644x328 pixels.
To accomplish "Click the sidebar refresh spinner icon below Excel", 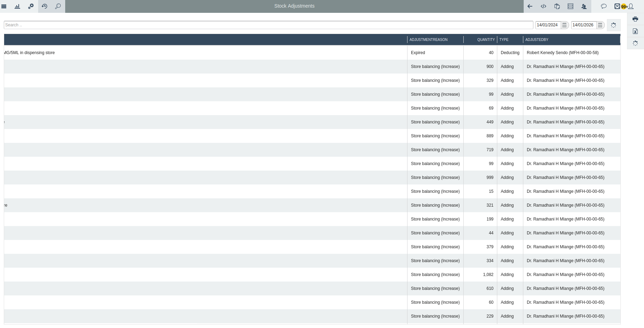I will 635,43.
